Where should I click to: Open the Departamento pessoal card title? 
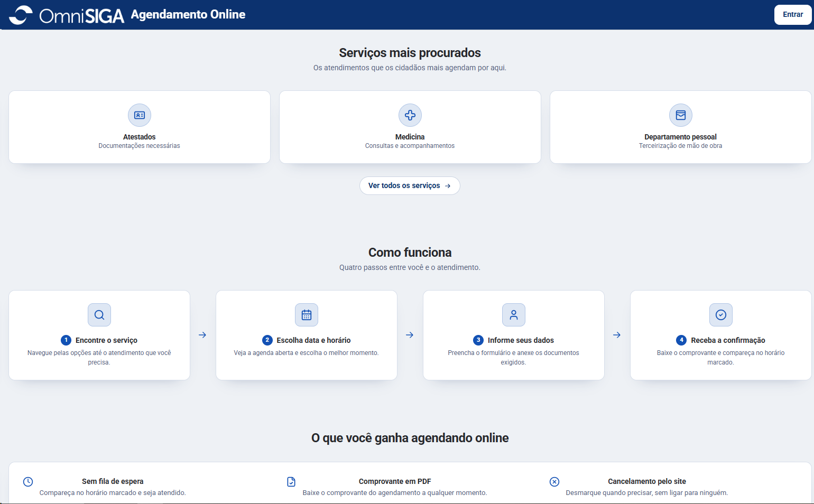point(681,137)
